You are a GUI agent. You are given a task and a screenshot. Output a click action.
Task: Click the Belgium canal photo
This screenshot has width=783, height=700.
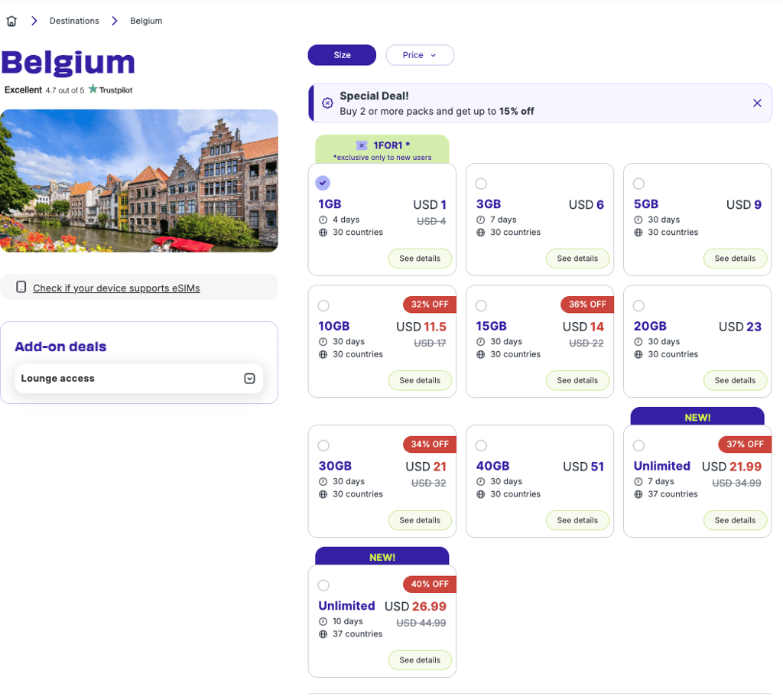click(x=139, y=181)
